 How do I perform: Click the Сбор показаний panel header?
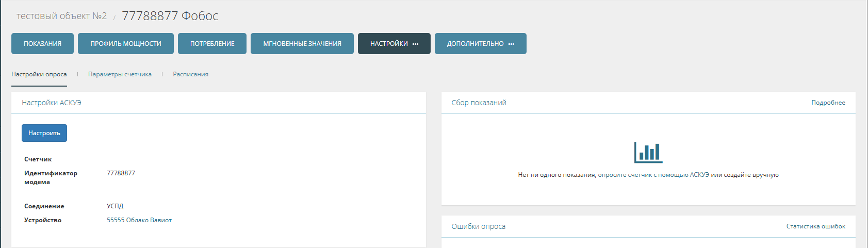479,103
